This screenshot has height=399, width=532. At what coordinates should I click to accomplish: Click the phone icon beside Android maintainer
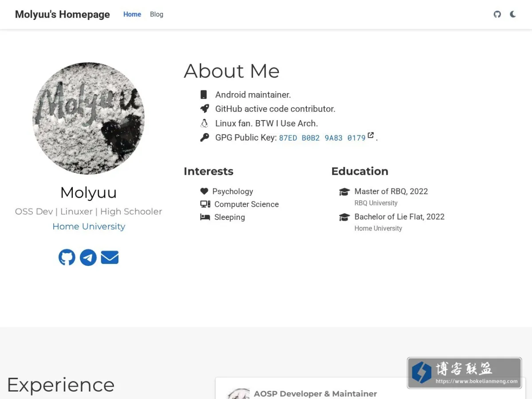(x=204, y=94)
